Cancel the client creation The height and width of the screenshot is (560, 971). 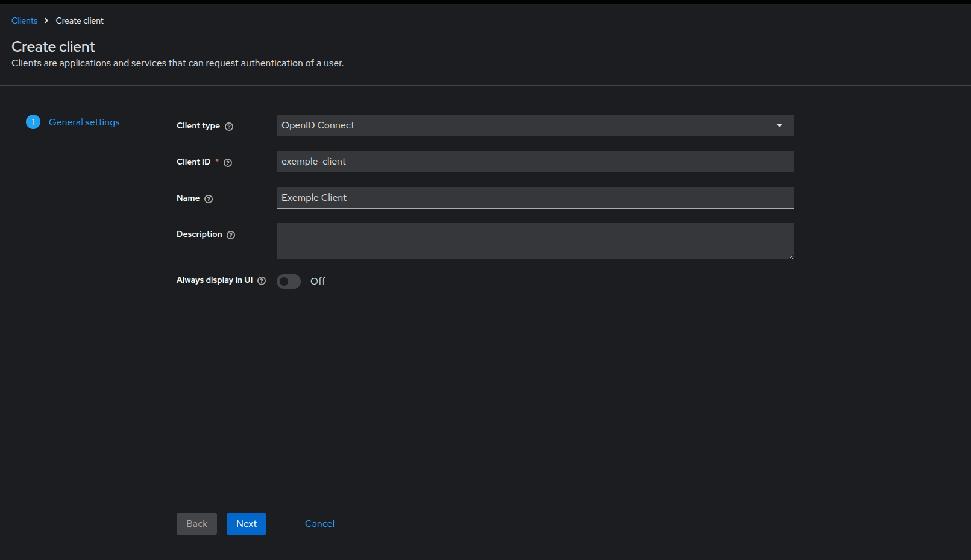[319, 523]
